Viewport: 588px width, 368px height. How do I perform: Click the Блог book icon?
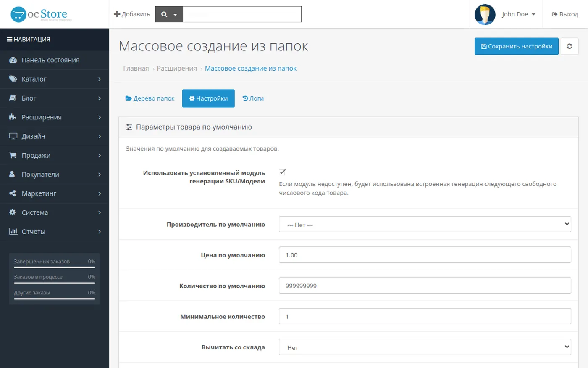click(x=13, y=98)
